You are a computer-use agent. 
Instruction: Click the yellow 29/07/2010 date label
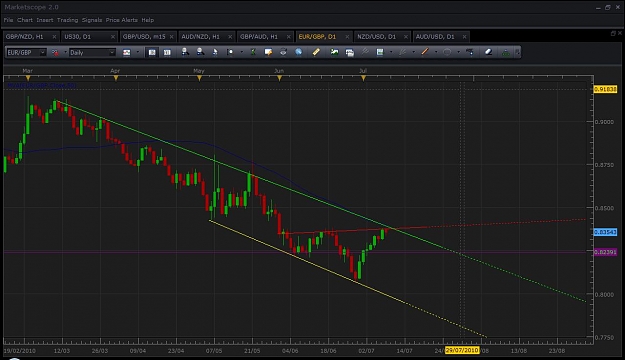[x=462, y=350]
